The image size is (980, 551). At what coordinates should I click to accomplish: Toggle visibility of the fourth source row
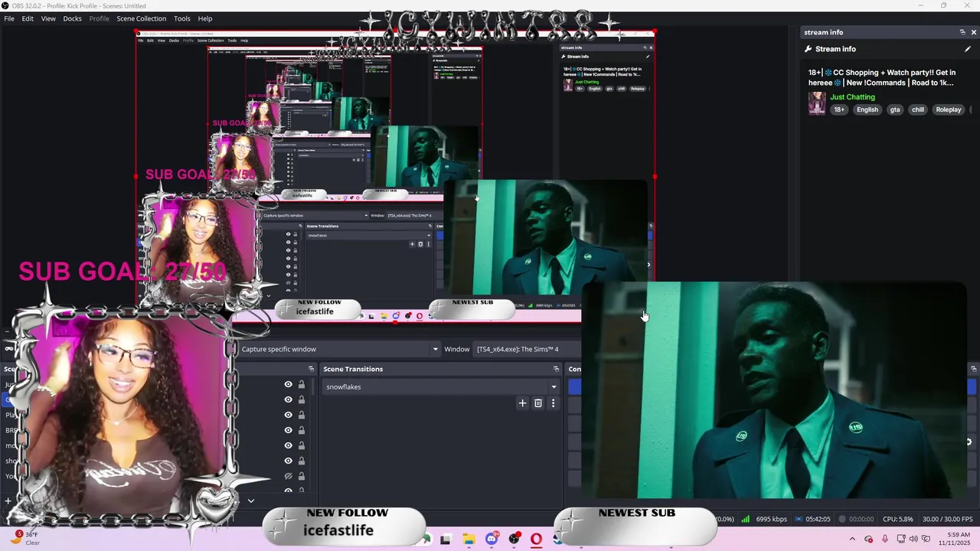(288, 430)
